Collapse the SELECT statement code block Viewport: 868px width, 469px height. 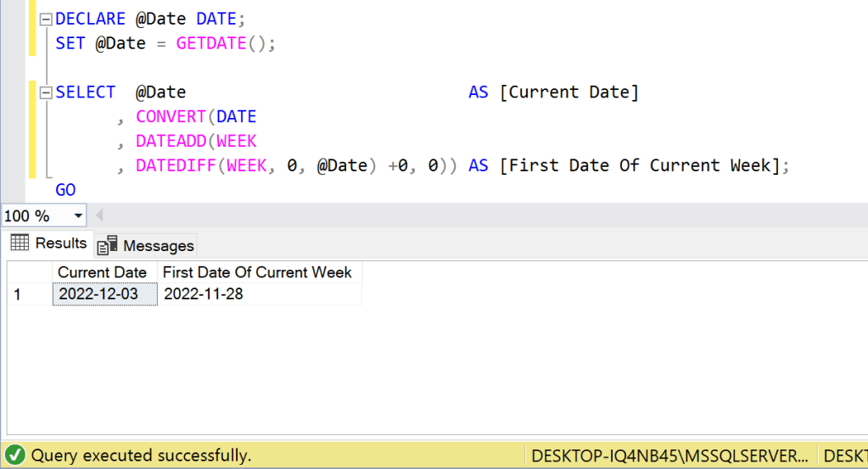point(45,92)
